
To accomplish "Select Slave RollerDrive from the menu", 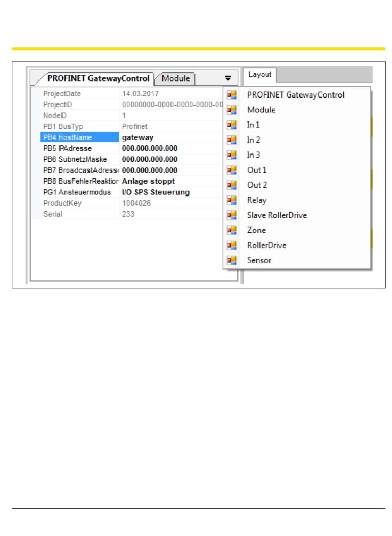I will (x=277, y=215).
